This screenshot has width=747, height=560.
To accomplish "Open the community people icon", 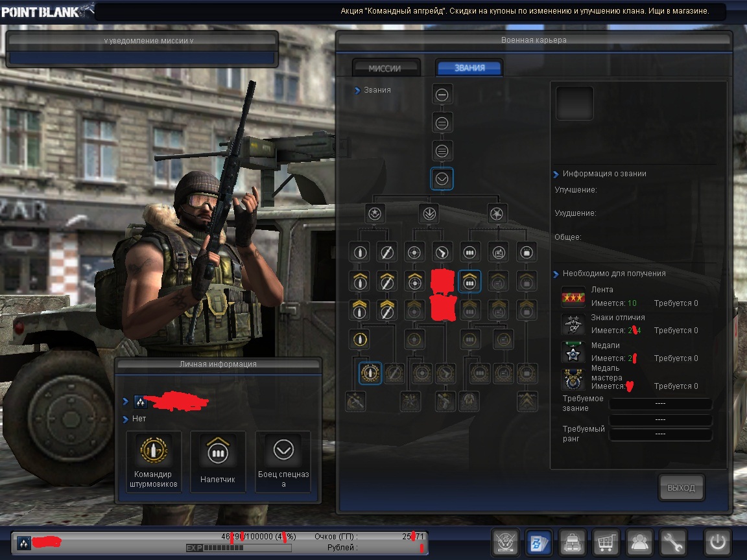I will [x=641, y=542].
